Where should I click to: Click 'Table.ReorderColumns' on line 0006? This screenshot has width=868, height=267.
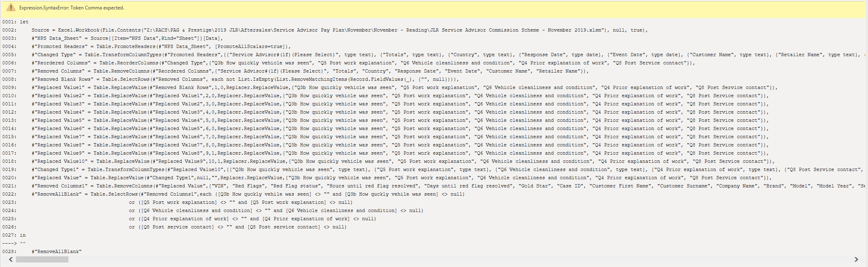(129, 63)
